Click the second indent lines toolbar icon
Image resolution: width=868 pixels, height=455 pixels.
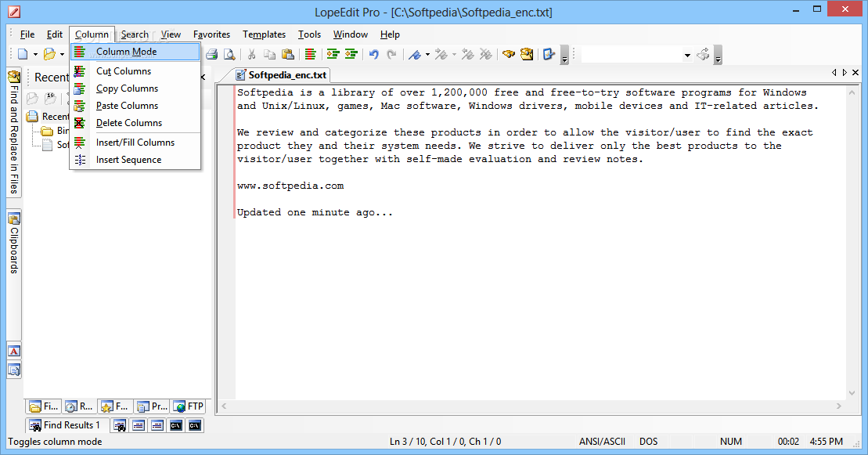pos(351,54)
